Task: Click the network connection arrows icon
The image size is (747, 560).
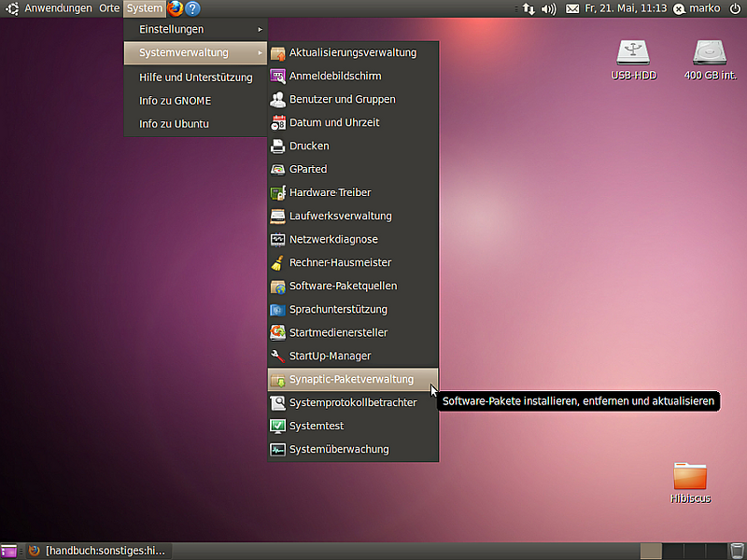Action: coord(529,8)
